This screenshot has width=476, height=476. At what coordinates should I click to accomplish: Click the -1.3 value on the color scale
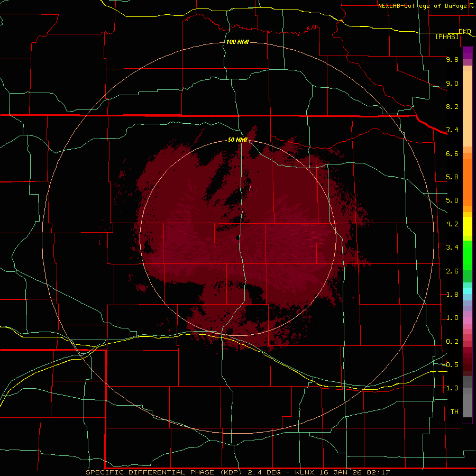451,388
